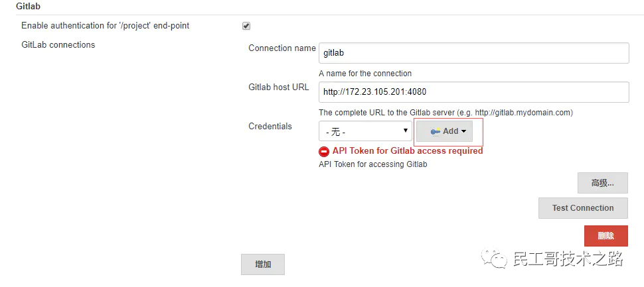
Task: Click the 'Enable authentication' label text
Action: pos(105,25)
